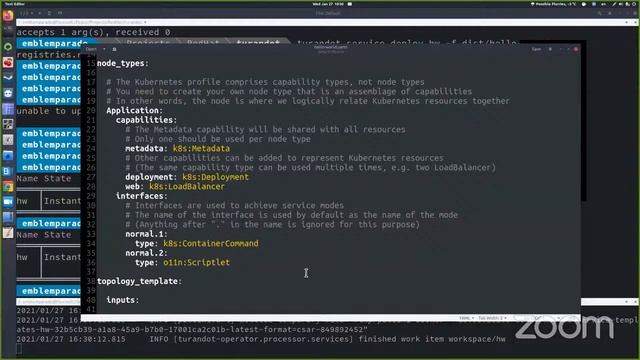Open the text editor hamburger menu
This screenshot has width=640, height=360.
(x=550, y=49)
